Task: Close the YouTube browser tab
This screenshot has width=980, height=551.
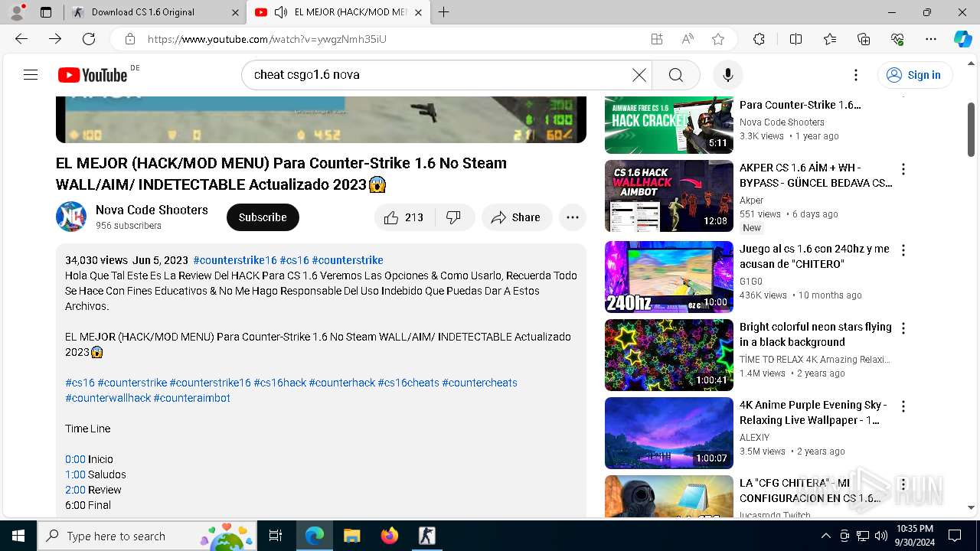Action: click(417, 12)
